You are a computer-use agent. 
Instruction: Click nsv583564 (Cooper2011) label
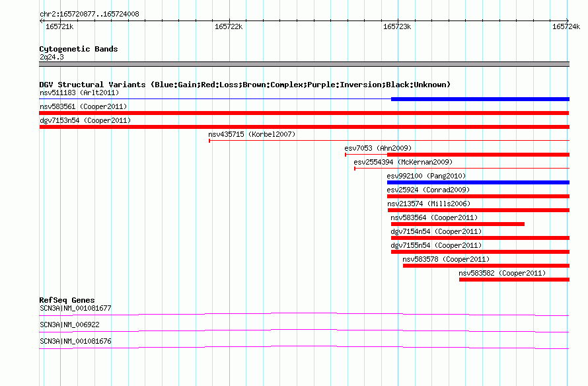[x=434, y=217]
